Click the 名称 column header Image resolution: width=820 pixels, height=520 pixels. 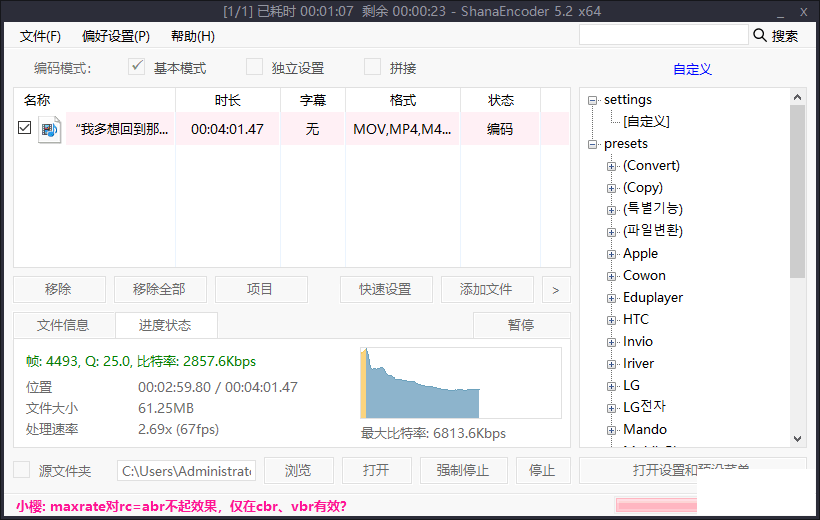point(94,100)
